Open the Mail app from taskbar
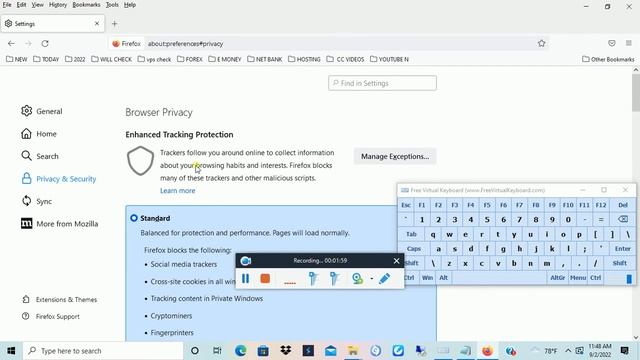Viewport: 640px width, 360px height. pos(331,351)
